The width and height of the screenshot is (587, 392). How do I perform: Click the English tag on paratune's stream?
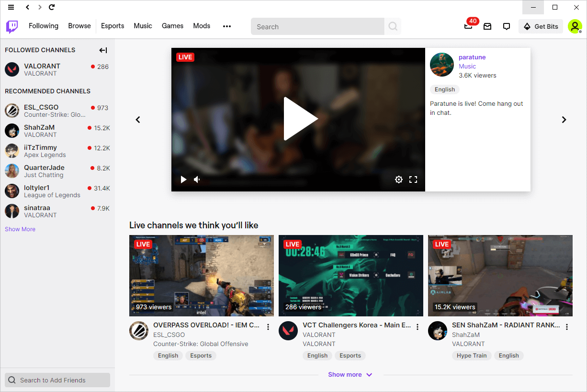pos(444,90)
